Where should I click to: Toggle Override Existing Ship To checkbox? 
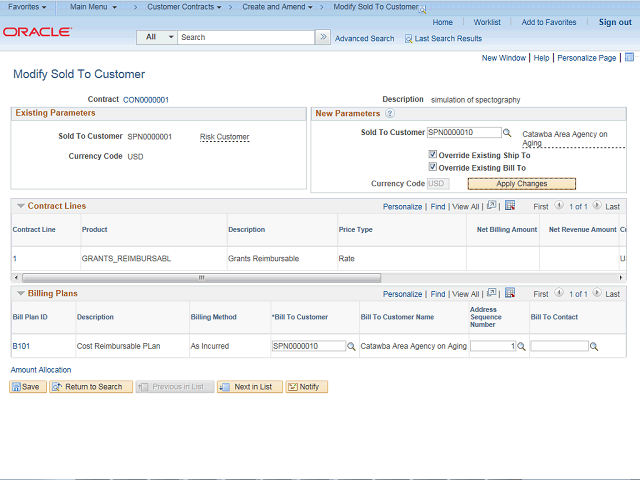click(433, 154)
